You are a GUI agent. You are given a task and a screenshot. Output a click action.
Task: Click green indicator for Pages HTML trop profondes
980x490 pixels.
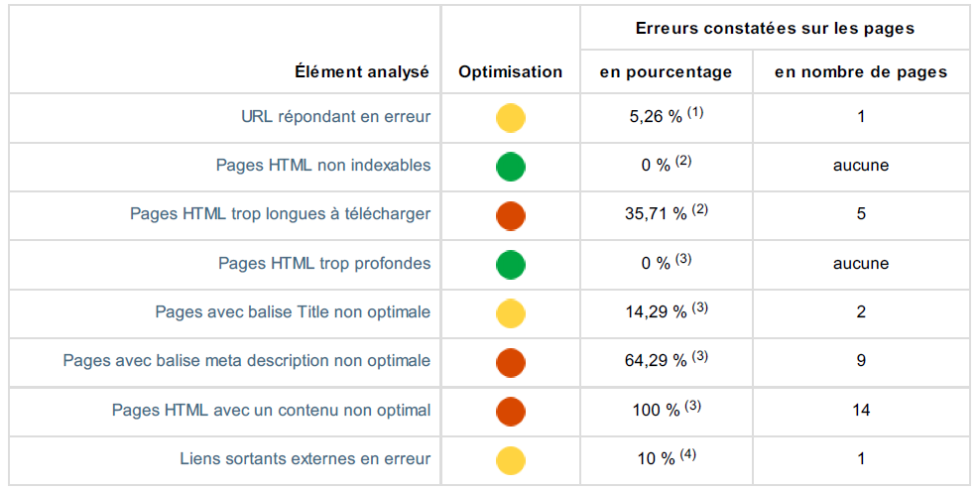(511, 264)
